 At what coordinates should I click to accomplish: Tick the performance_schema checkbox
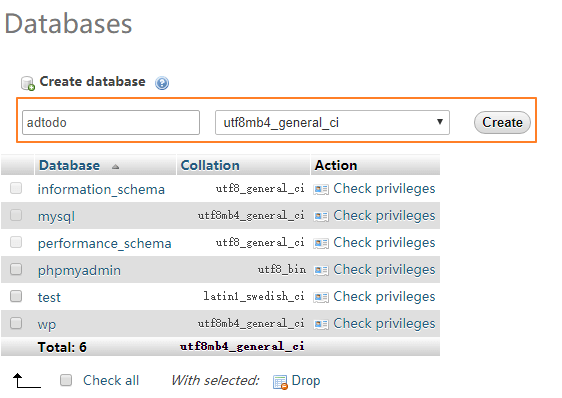pyautogui.click(x=16, y=242)
